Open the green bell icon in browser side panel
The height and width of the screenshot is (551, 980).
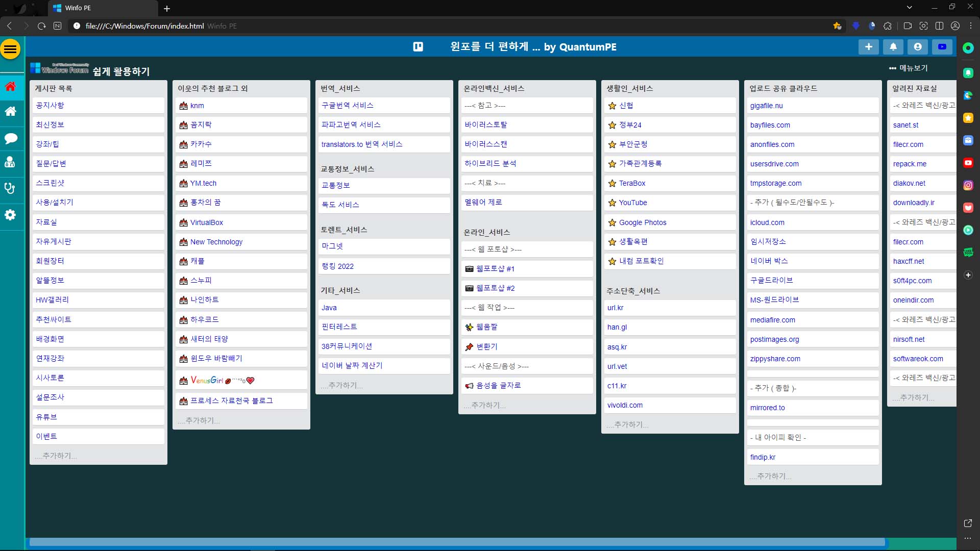click(x=968, y=73)
